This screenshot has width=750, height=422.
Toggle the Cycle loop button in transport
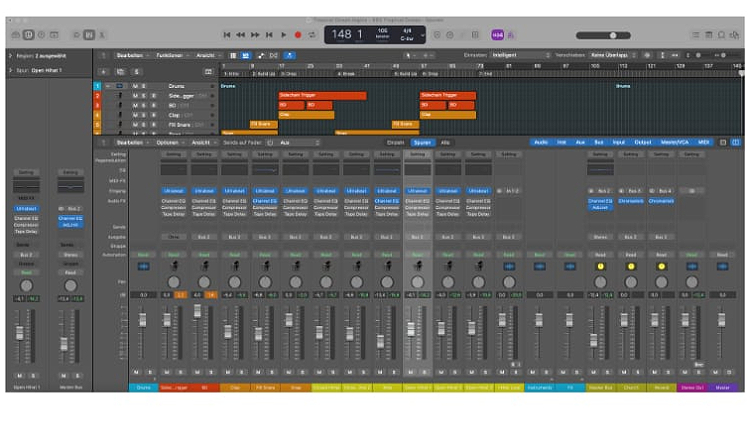pyautogui.click(x=311, y=35)
